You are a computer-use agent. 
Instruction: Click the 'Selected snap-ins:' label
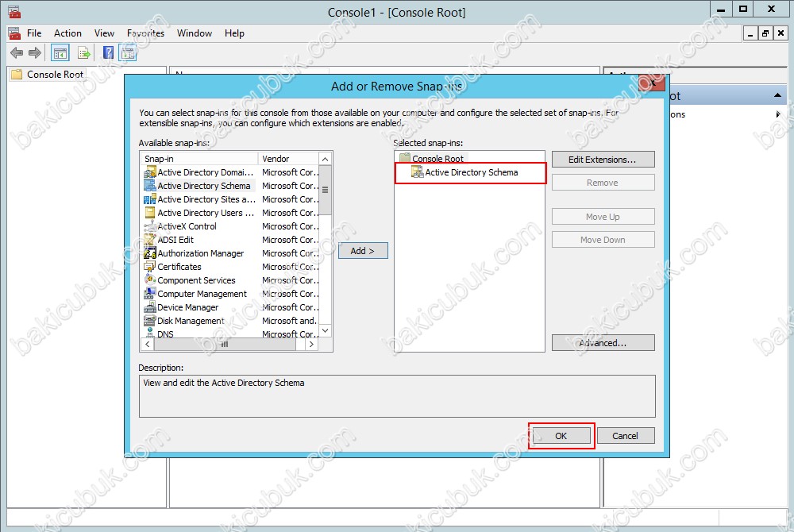point(428,143)
